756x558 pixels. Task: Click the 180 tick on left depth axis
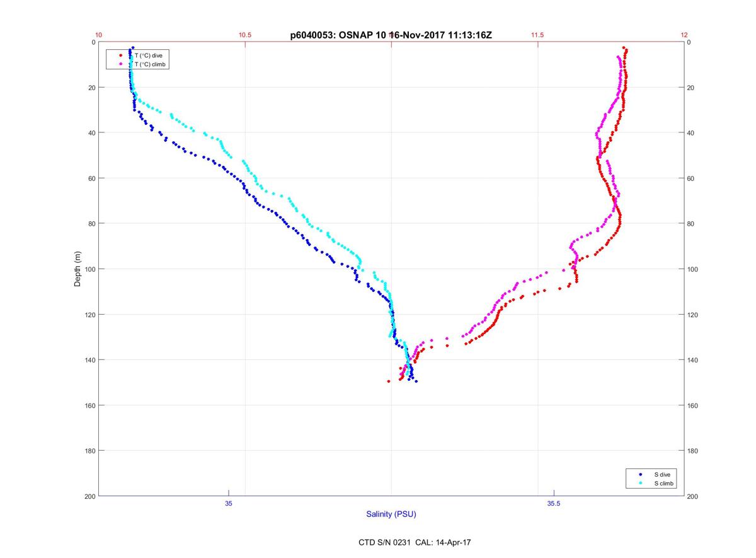90,451
